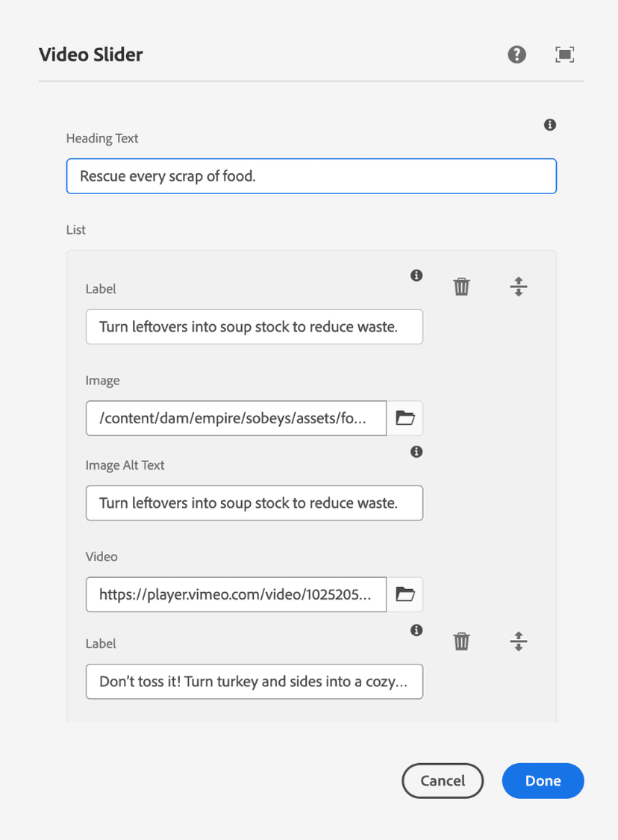Show info for Image Alt Text field
The image size is (618, 840).
coord(416,452)
